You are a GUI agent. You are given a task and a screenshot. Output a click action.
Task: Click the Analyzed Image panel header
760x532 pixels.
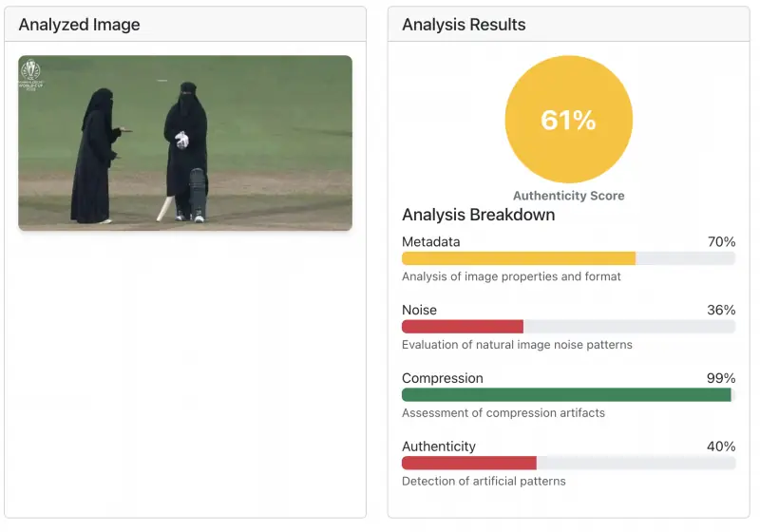[79, 25]
